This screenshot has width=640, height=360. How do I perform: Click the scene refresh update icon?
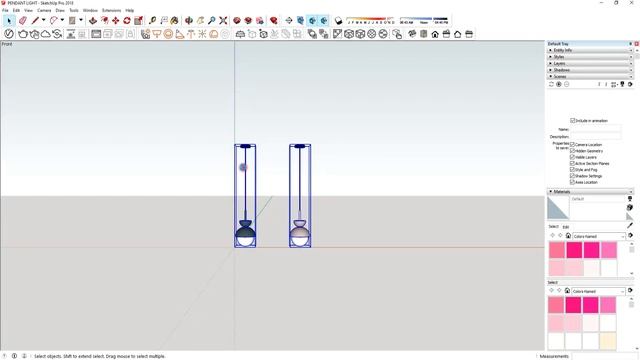coord(551,84)
